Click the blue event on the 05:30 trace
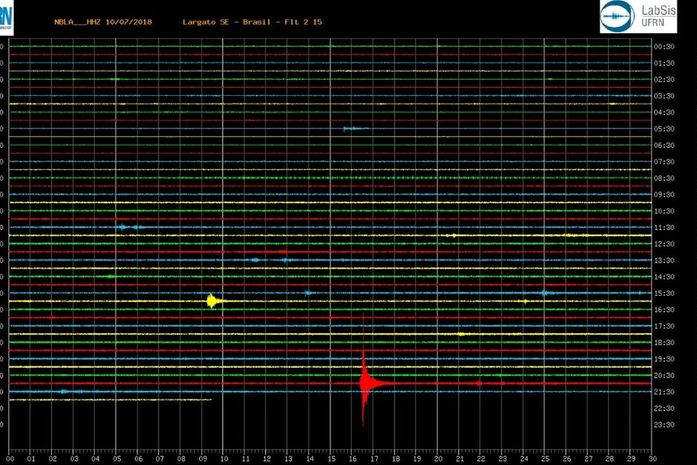Screen dimensions: 697x465 point(352,128)
